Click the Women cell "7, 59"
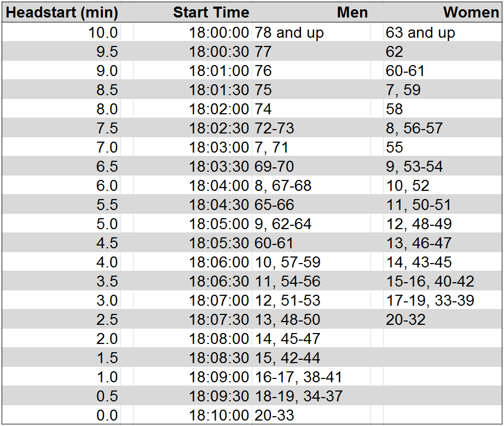This screenshot has height=426, width=504. tap(403, 90)
